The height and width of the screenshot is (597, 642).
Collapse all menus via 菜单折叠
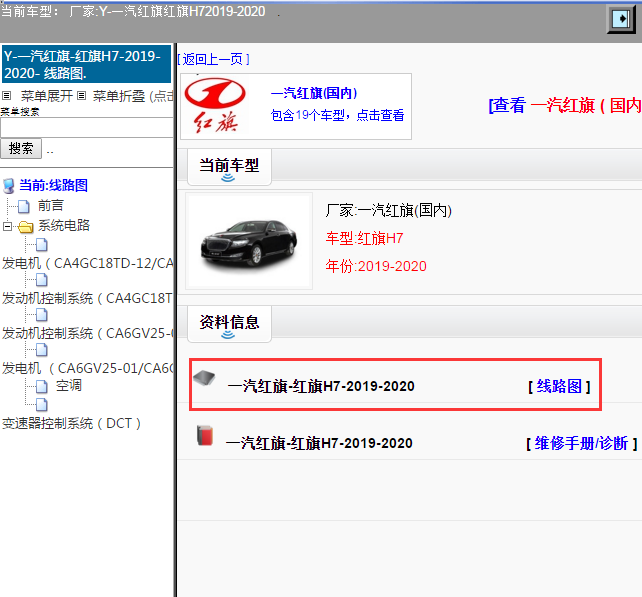(119, 96)
